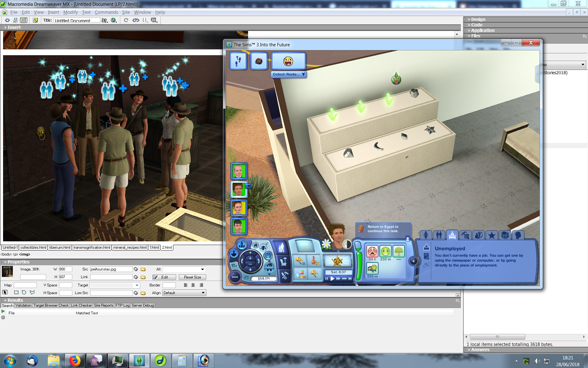588x368 pixels.
Task: Switch to Code and Design split view
Action: pyautogui.click(x=15, y=20)
